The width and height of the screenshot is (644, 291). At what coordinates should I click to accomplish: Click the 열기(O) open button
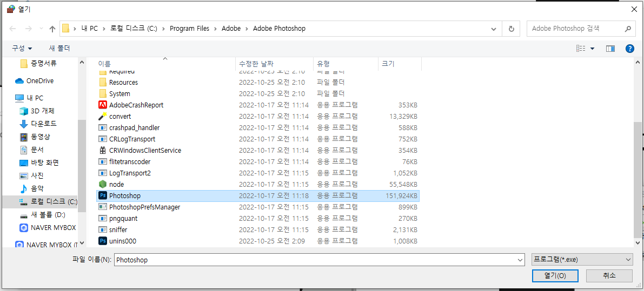(x=555, y=276)
